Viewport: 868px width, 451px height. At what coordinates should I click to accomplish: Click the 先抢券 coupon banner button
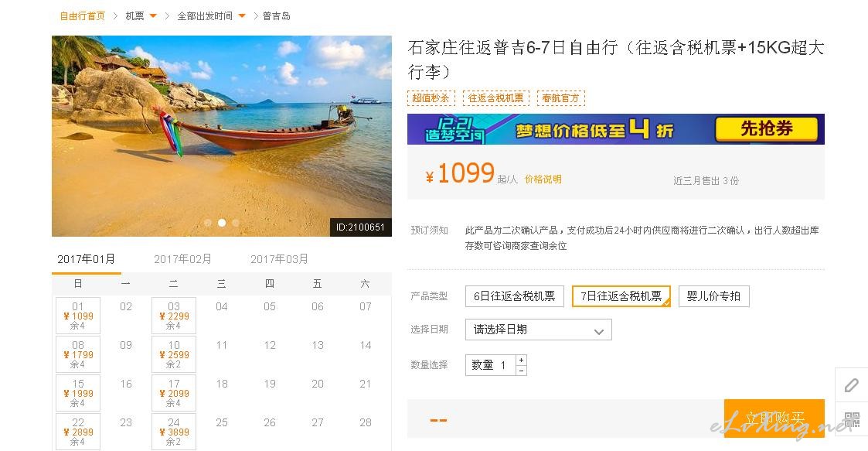(x=767, y=129)
